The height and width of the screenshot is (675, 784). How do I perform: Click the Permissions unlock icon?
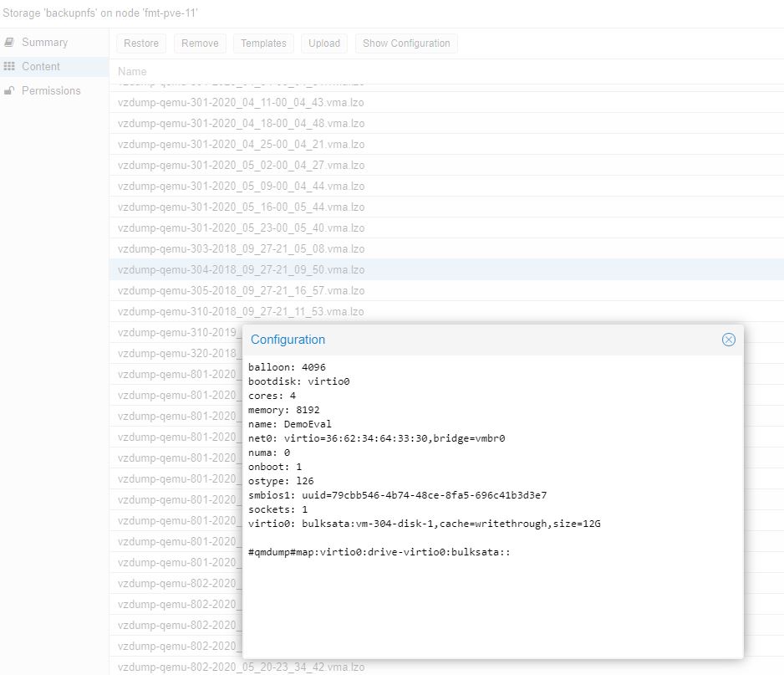[9, 91]
